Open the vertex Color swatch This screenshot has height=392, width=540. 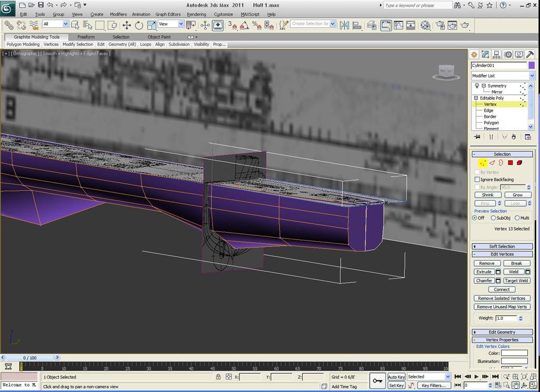coord(514,353)
